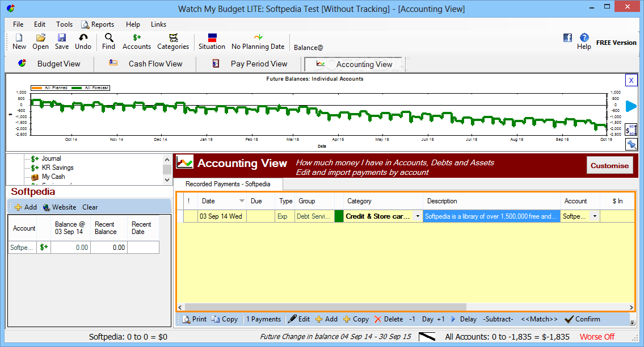Click the Date column sort arrow
The image size is (644, 347).
pos(242,201)
